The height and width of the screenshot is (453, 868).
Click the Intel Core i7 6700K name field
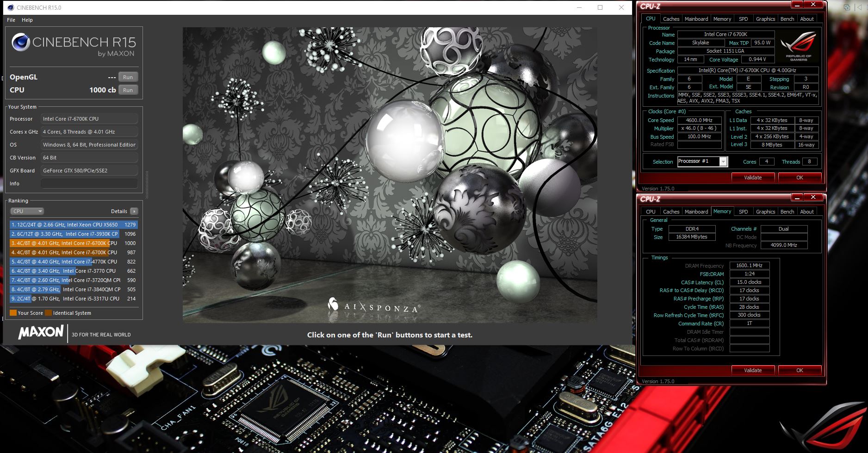tap(725, 34)
